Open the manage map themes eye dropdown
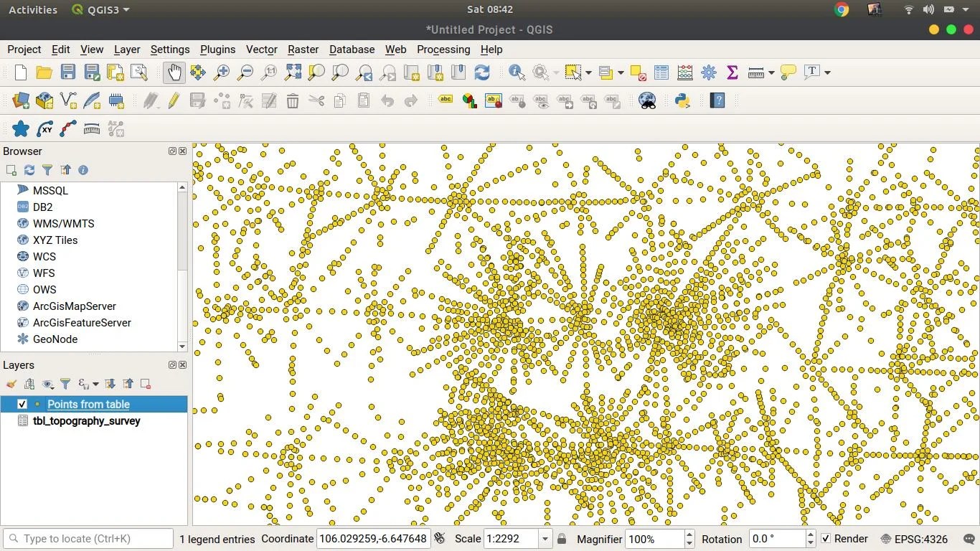Viewport: 980px width, 551px height. pyautogui.click(x=48, y=385)
